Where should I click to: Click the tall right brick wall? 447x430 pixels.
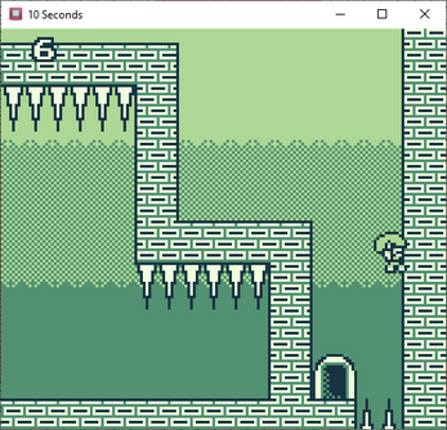[424, 229]
